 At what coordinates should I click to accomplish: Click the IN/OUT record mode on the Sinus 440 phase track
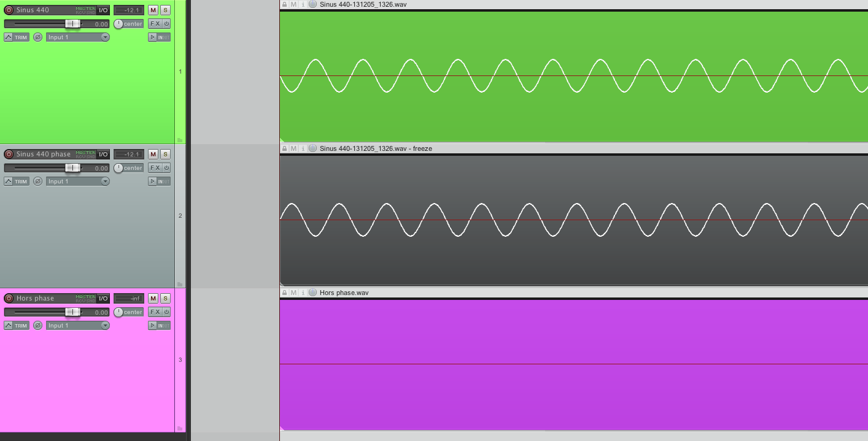tap(164, 181)
